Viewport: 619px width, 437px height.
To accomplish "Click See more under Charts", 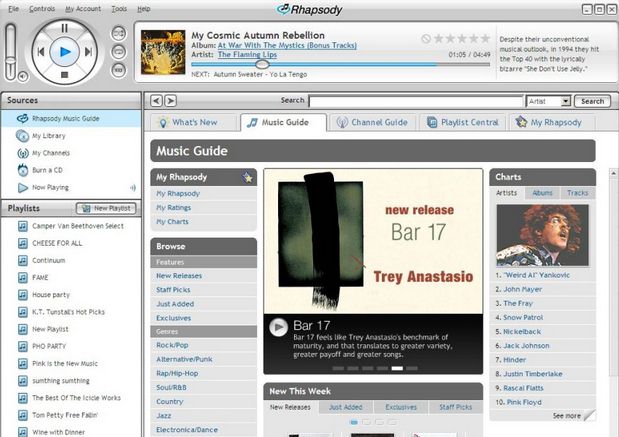I will (567, 416).
